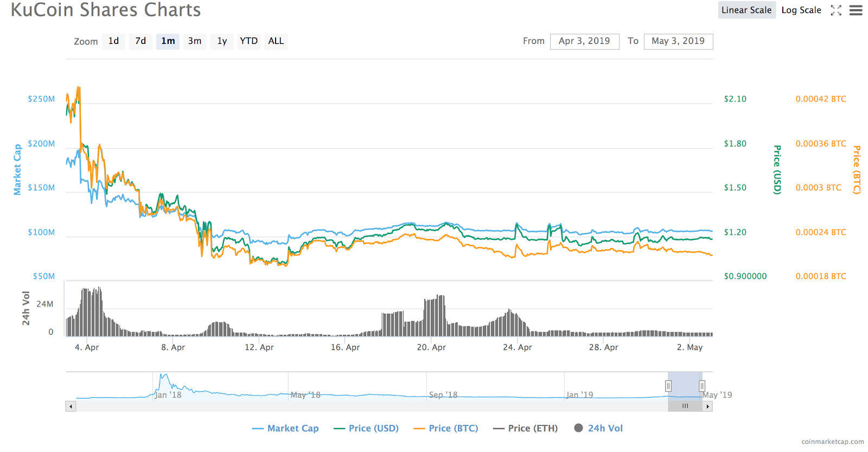Click the 24h Vol axis title
The height and width of the screenshot is (452, 868).
pyautogui.click(x=26, y=308)
